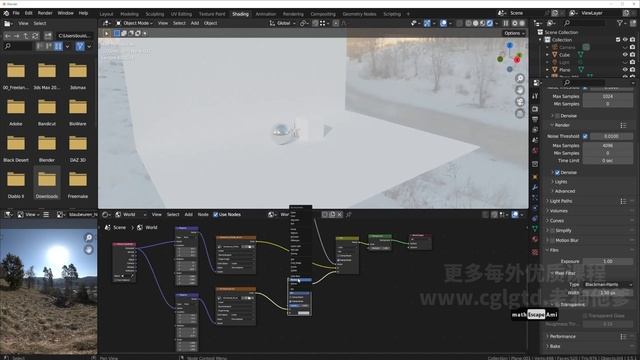Open the Object Mode dropdown
The height and width of the screenshot is (360, 640).
pyautogui.click(x=134, y=23)
